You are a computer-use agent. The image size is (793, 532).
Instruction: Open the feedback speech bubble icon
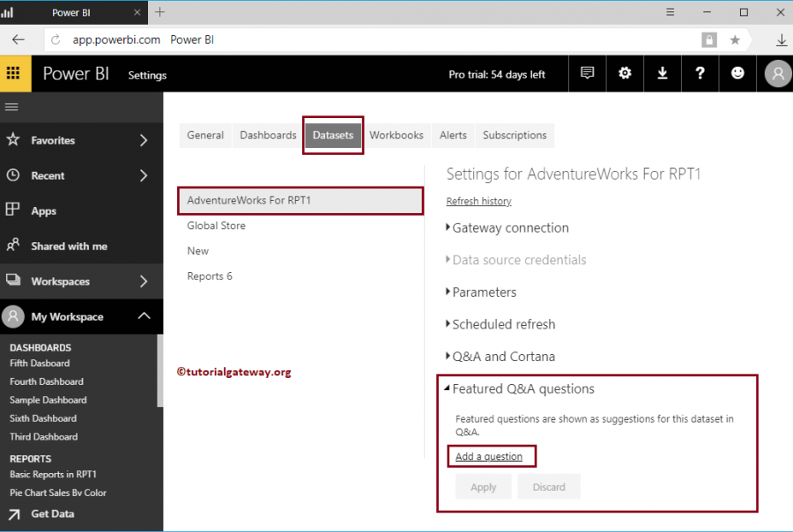(x=587, y=73)
